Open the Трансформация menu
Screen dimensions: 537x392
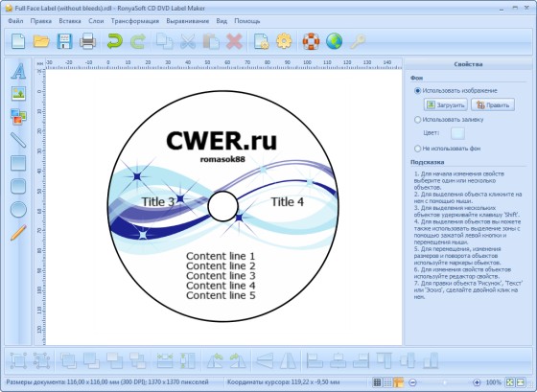[135, 21]
